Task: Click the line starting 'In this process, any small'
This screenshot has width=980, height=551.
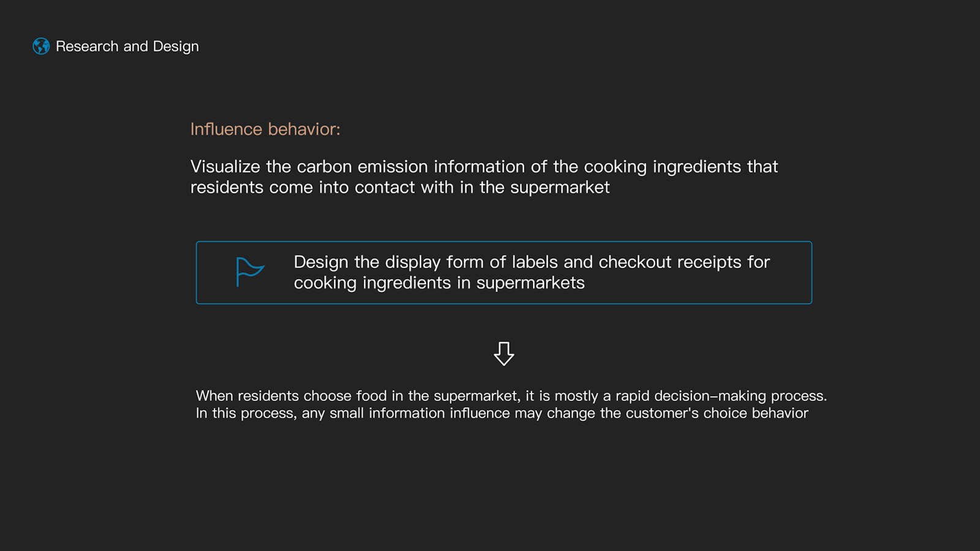Action: coord(502,413)
